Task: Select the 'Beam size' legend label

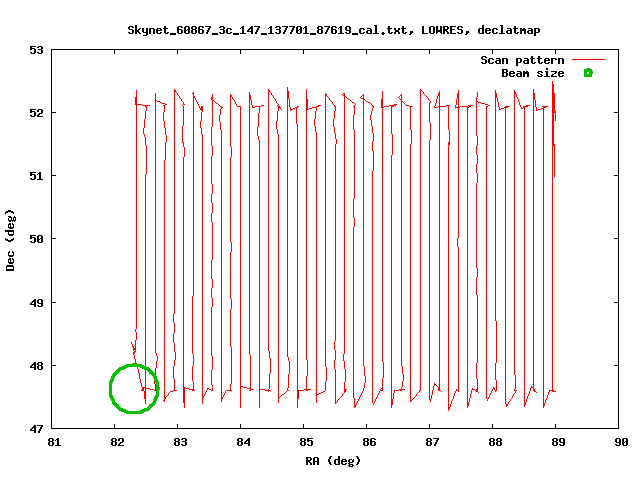Action: pos(533,73)
